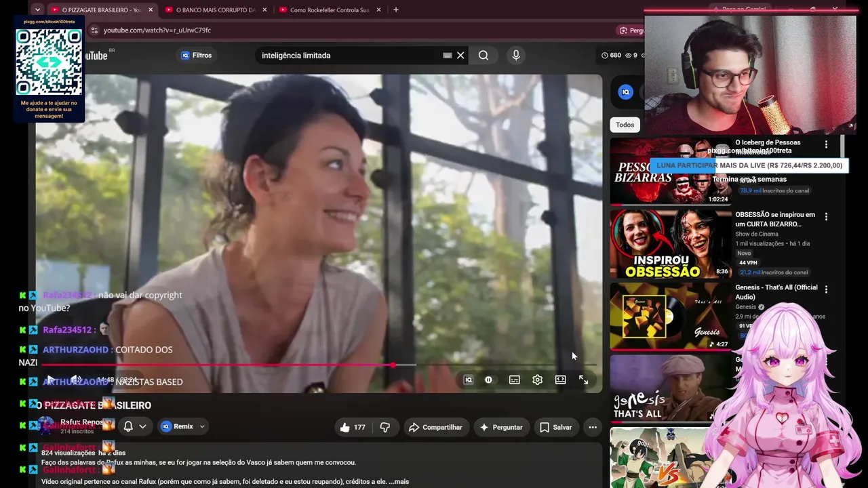Expand description with '...mais' link
This screenshot has height=488, width=868.
(x=399, y=482)
